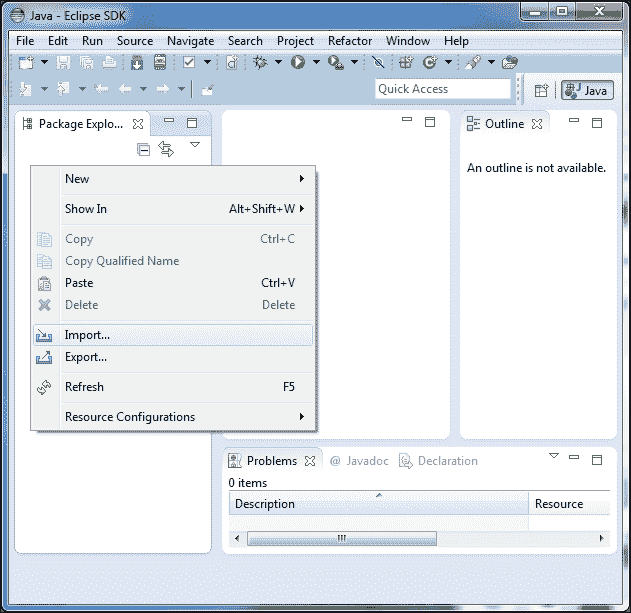Image resolution: width=631 pixels, height=613 pixels.
Task: Click the Import icon in context menu
Action: tap(44, 335)
